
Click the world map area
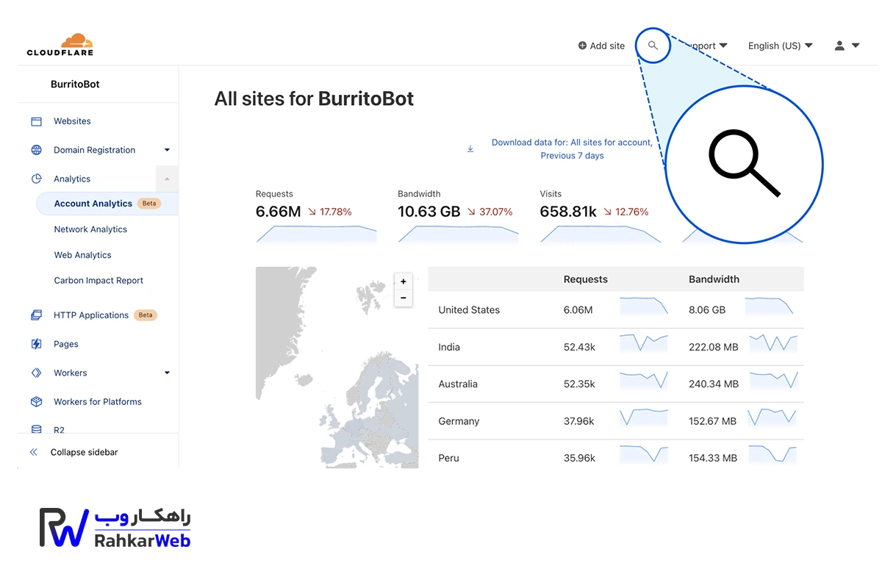click(337, 367)
